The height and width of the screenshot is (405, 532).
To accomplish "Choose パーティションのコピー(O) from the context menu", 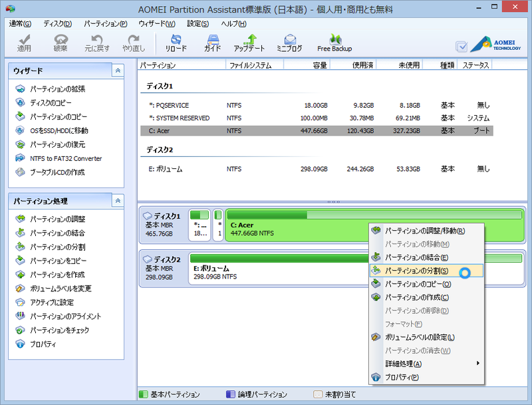I will click(x=426, y=284).
